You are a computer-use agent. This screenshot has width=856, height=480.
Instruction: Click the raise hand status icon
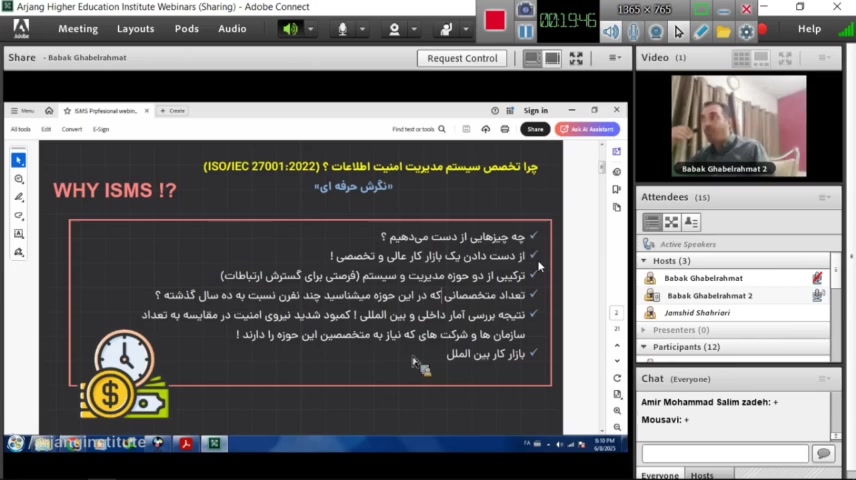[x=446, y=29]
